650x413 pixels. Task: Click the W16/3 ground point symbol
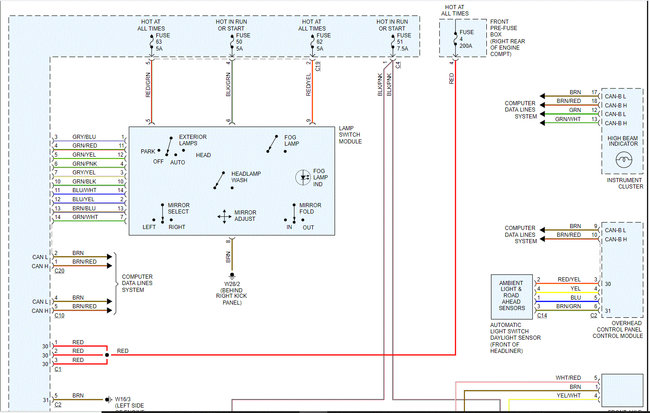[108, 400]
